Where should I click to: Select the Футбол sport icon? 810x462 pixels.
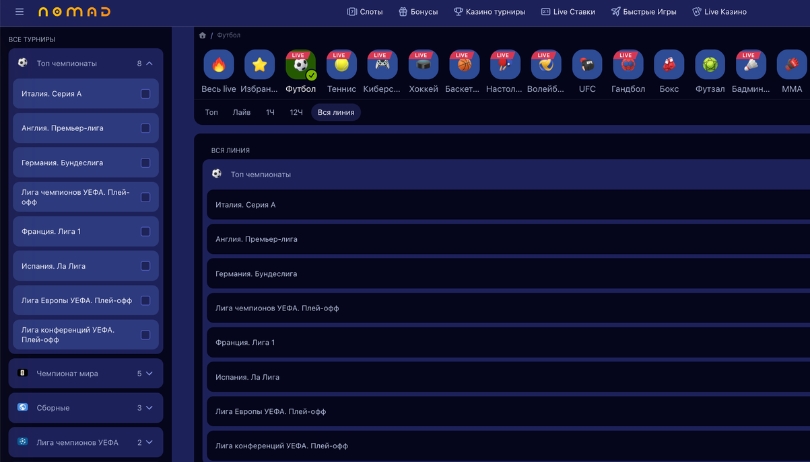[x=301, y=65]
